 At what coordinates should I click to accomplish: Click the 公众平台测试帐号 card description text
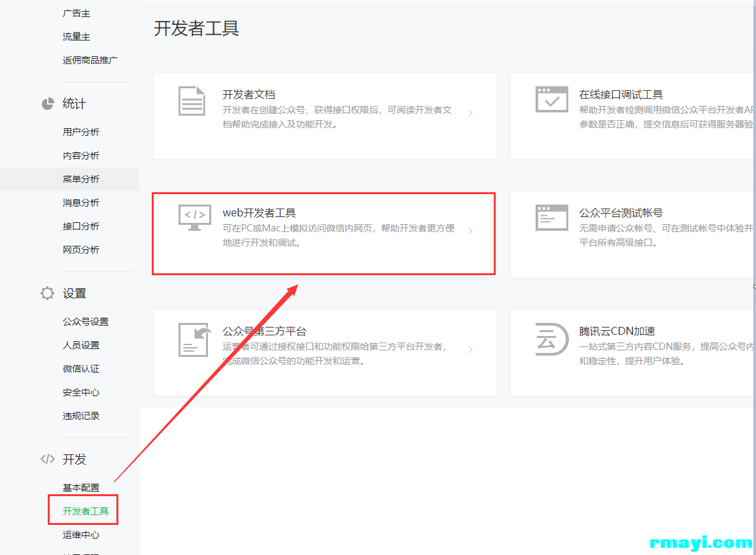[x=666, y=235]
